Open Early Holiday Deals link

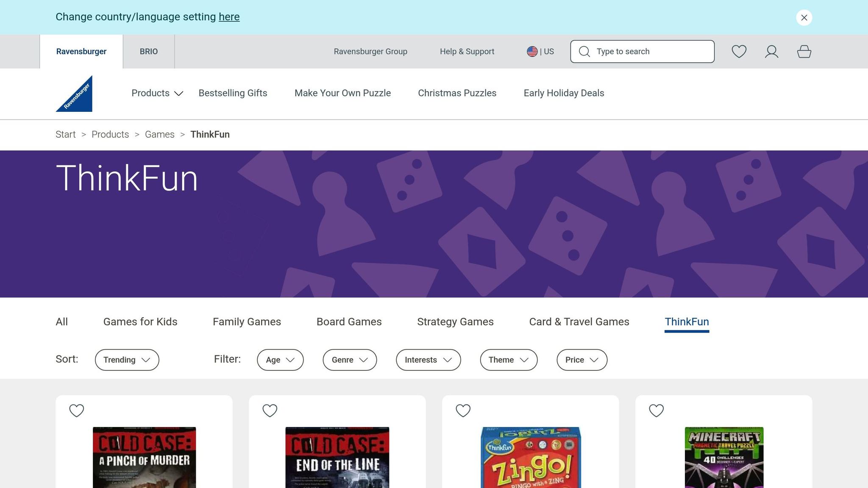pyautogui.click(x=564, y=93)
